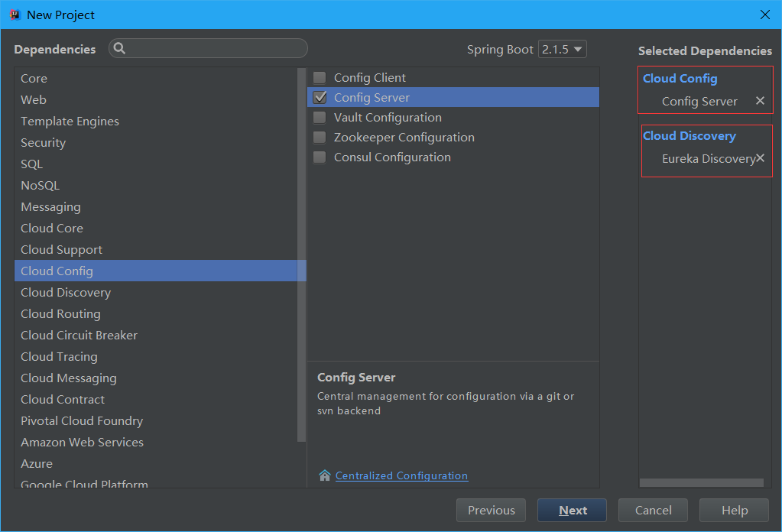Screen dimensions: 782x532
Task: Select the Amazon Web Services category
Action: 156,443
